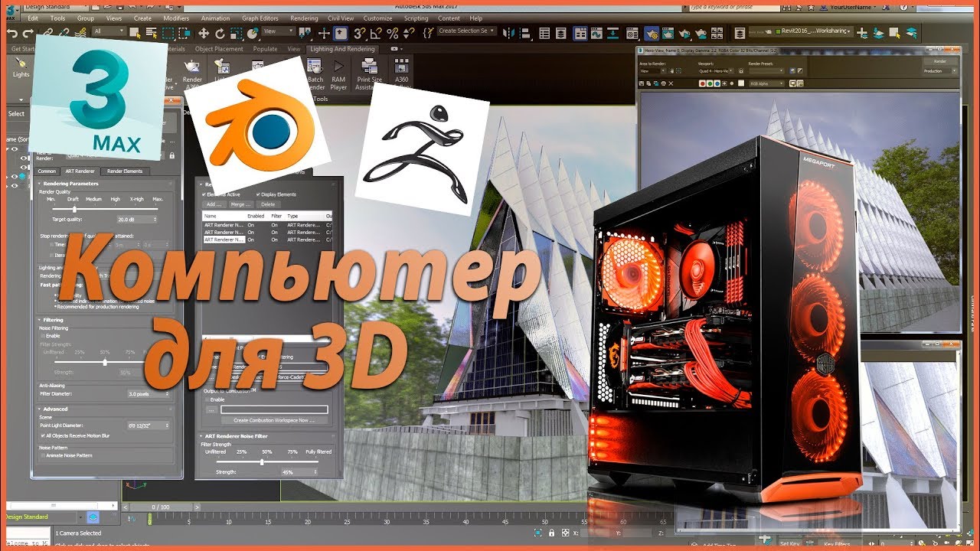Open the Production render mode dropdown

click(938, 70)
